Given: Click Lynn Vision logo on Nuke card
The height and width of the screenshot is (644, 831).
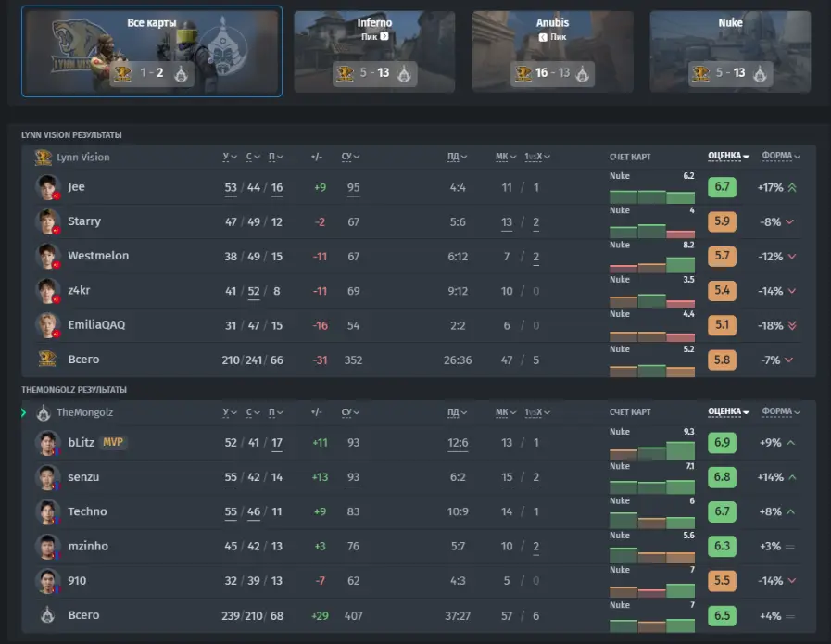Looking at the screenshot, I should [x=700, y=73].
